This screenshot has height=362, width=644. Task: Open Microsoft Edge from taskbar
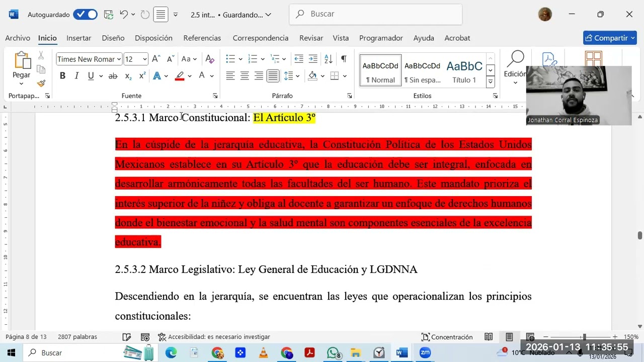pos(171,353)
